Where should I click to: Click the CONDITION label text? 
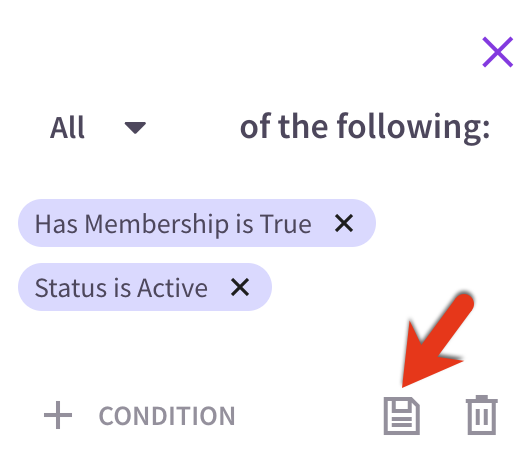tap(167, 416)
